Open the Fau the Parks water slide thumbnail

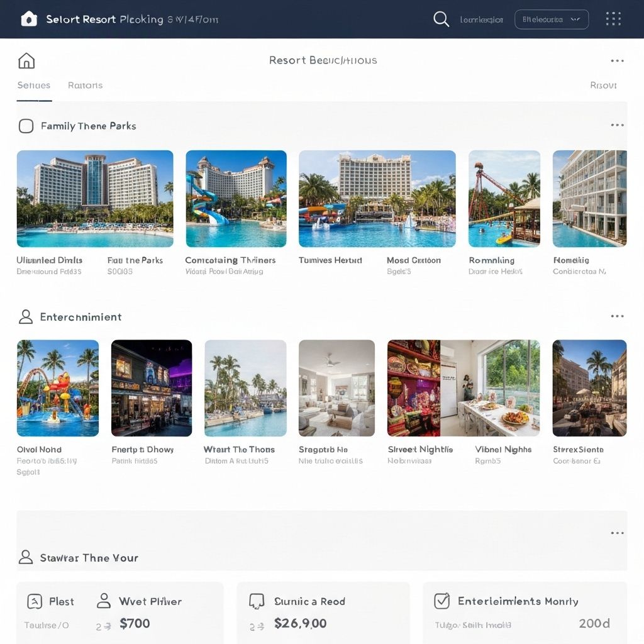coord(236,199)
